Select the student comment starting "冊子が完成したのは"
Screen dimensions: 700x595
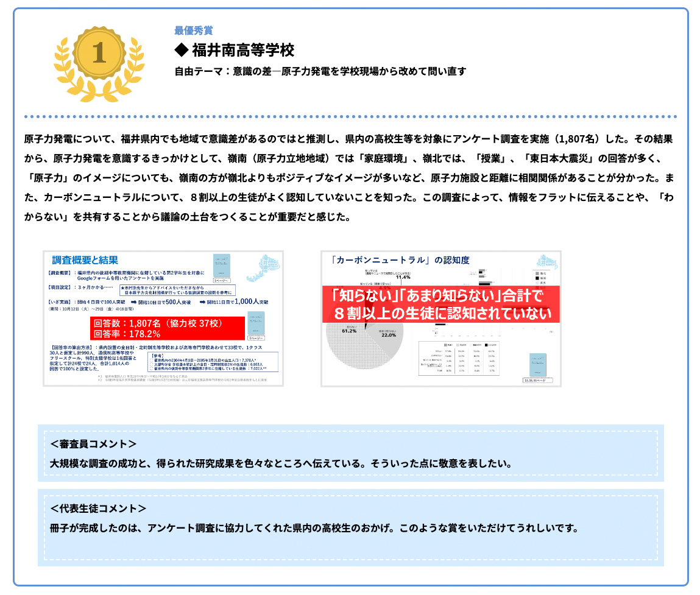(314, 528)
